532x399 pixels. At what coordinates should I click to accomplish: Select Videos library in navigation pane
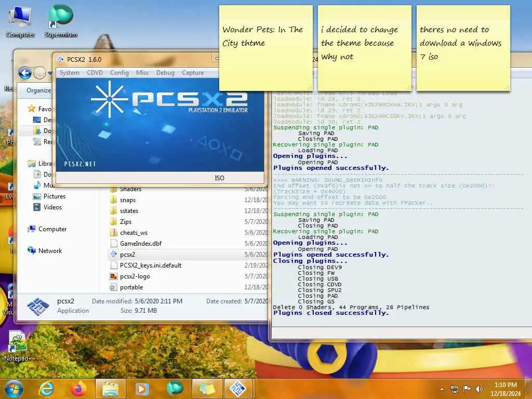(47, 207)
